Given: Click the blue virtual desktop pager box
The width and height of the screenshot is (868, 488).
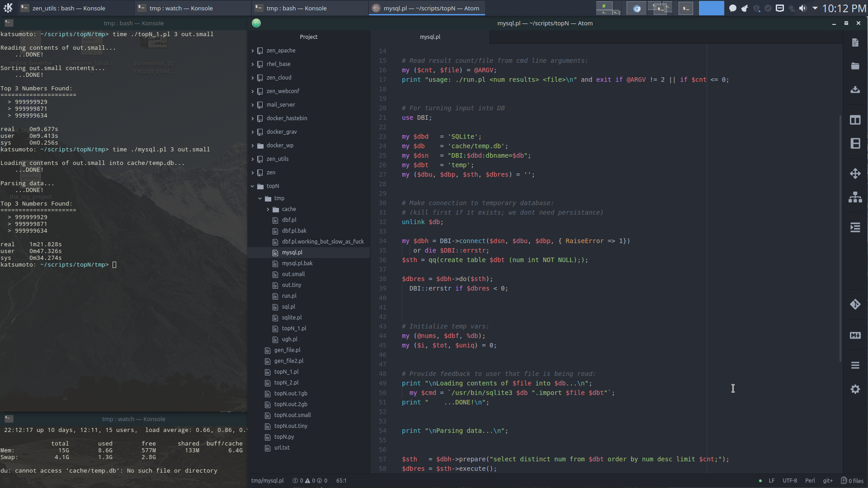Looking at the screenshot, I should pyautogui.click(x=711, y=8).
